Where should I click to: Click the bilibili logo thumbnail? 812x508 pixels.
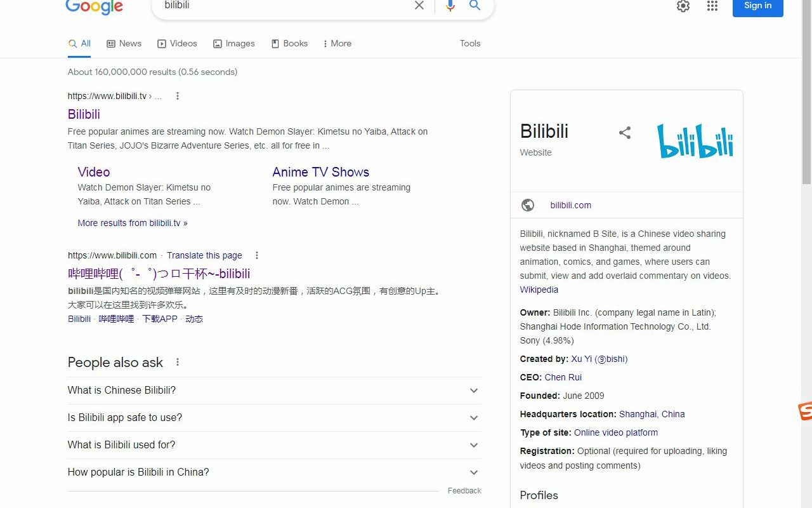[x=695, y=141]
